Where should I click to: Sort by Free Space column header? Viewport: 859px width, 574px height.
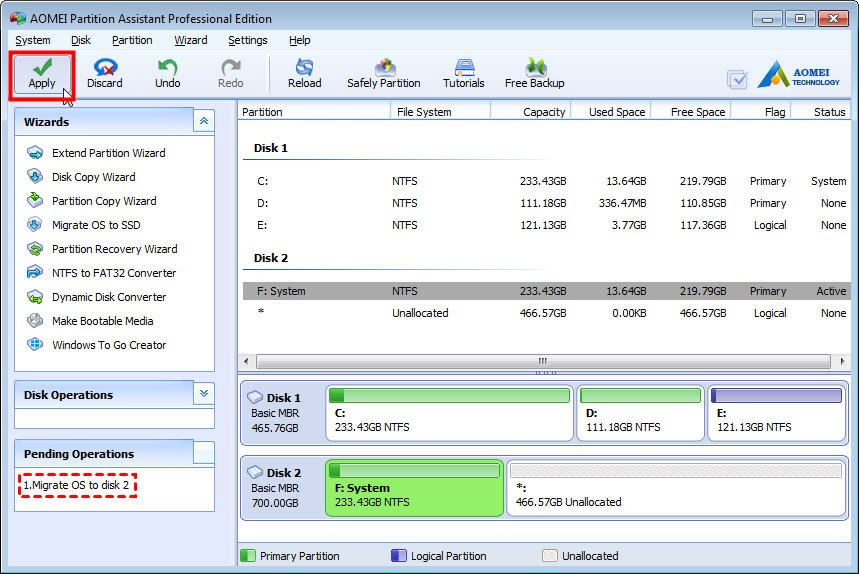[x=691, y=112]
